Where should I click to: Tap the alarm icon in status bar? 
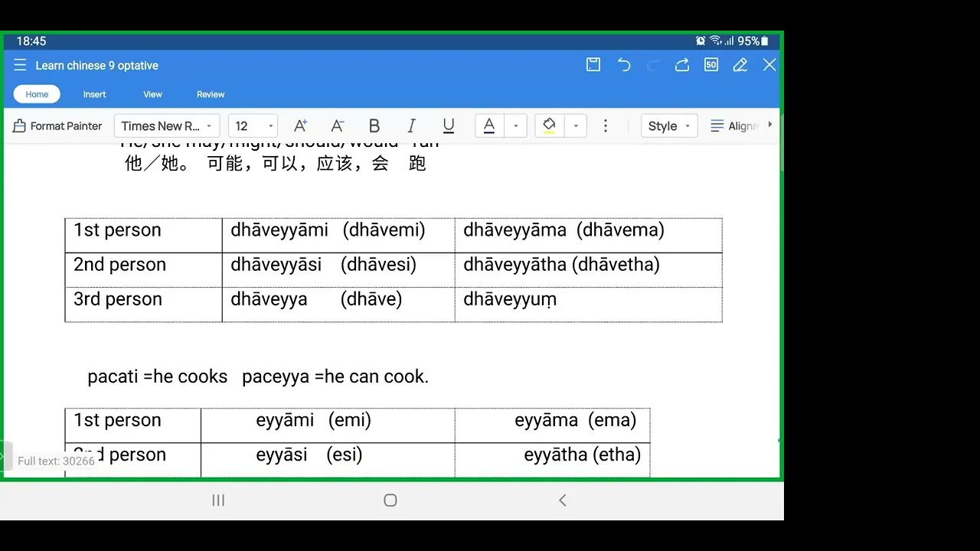click(x=701, y=41)
